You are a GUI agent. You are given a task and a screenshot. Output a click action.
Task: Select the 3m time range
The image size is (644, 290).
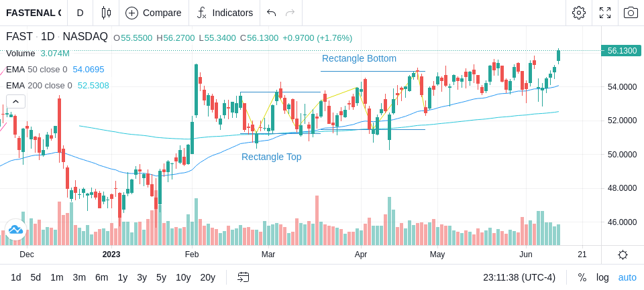click(79, 277)
